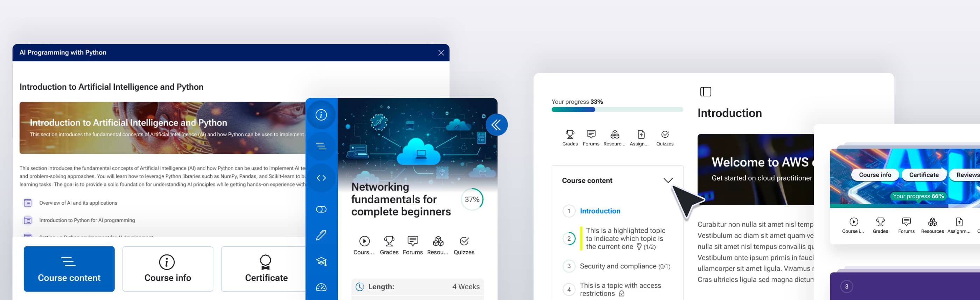Viewport: 980px width, 300px height.
Task: Click the Course info pill on the right card
Action: click(875, 175)
